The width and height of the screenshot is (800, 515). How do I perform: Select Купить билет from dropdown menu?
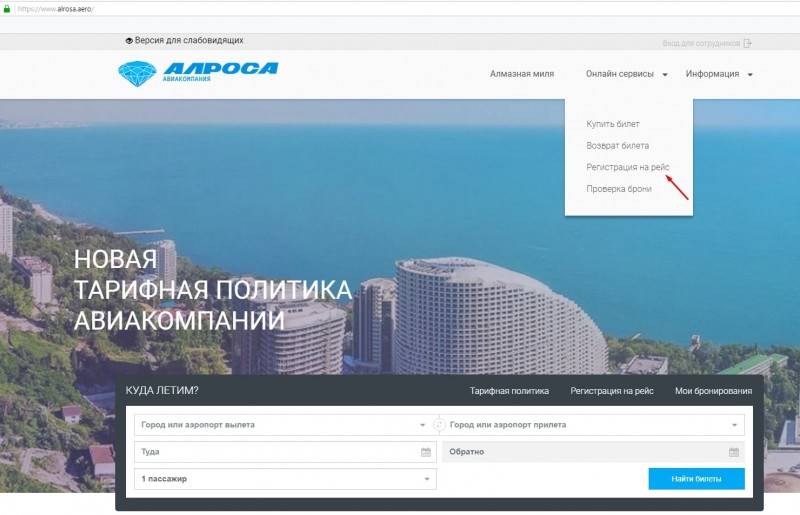pos(613,124)
